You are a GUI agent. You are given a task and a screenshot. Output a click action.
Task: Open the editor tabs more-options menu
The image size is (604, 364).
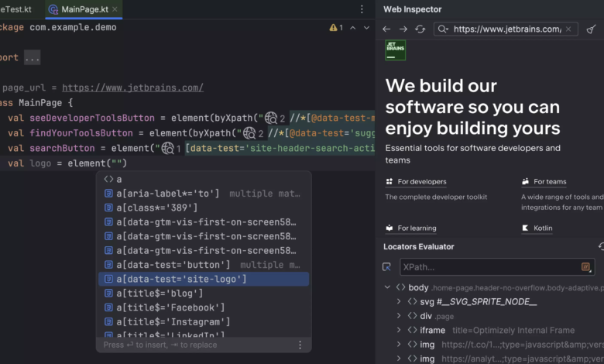tap(362, 9)
